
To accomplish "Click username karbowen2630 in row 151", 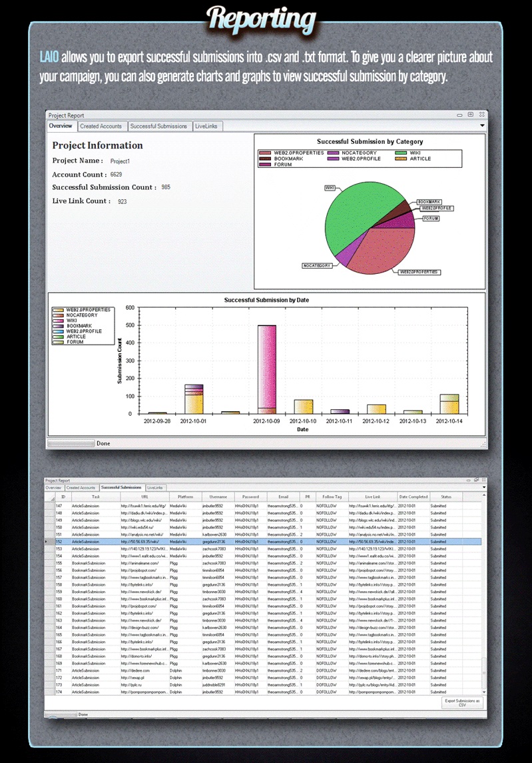I will (214, 535).
